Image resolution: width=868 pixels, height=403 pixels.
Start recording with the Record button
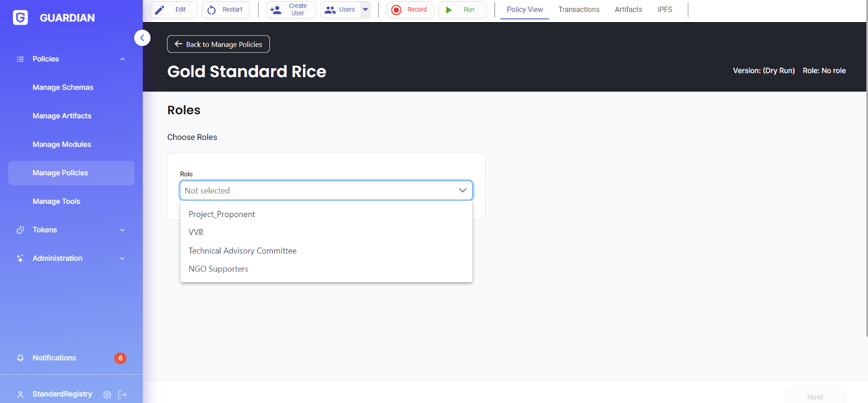click(x=410, y=10)
